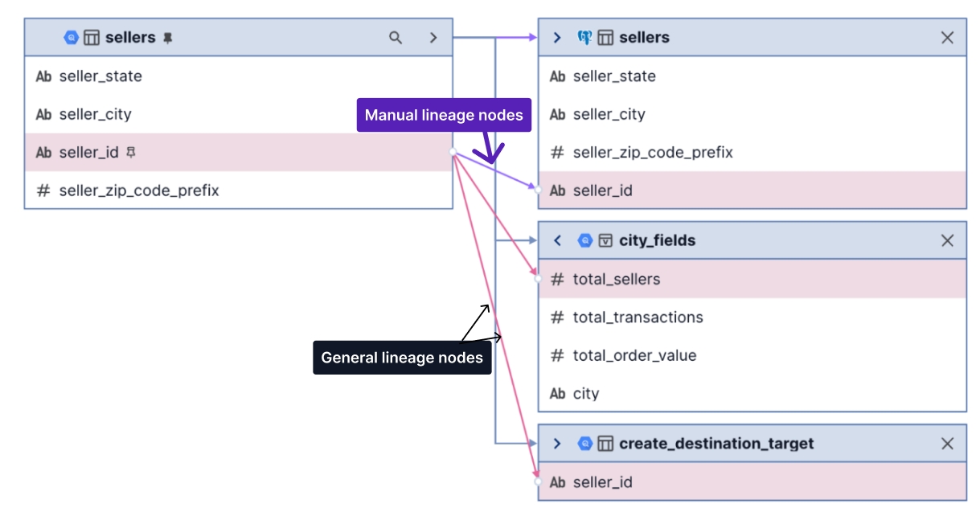Select the seller_state column in left sellers
The width and height of the screenshot is (980, 512).
click(x=100, y=76)
